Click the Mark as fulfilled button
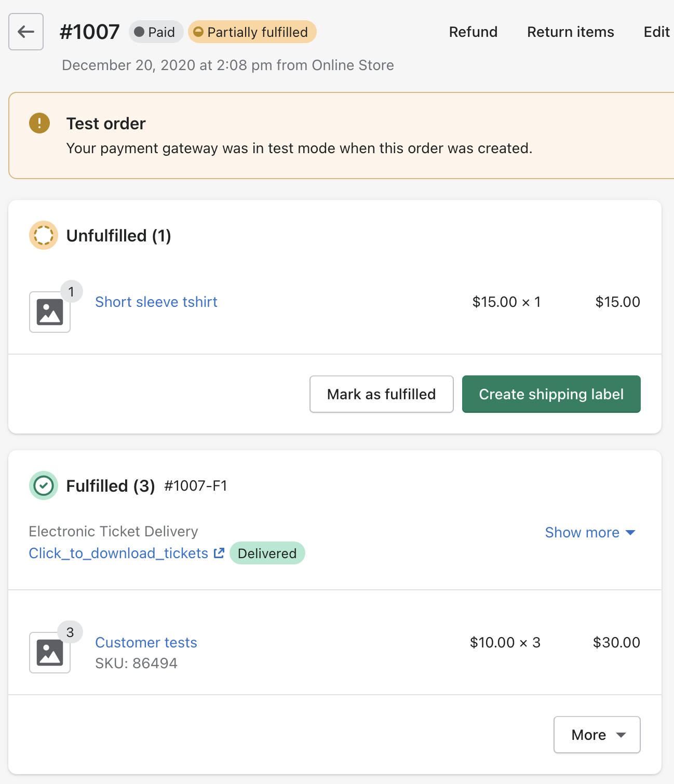The width and height of the screenshot is (674, 784). [382, 394]
